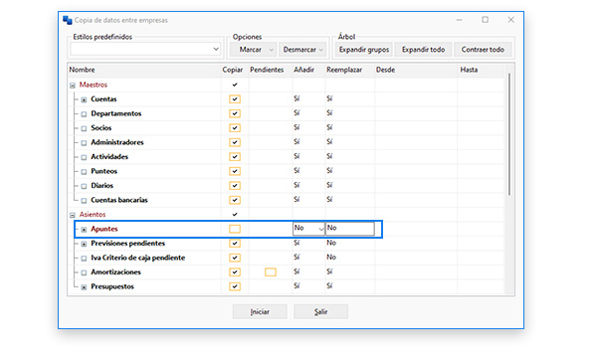
Task: Uncheck the Copiar box for Departamentos
Action: tap(235, 113)
